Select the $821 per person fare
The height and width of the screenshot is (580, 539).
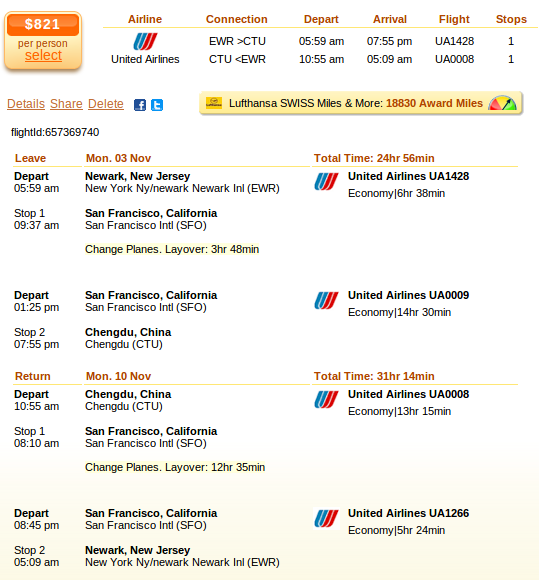(43, 55)
